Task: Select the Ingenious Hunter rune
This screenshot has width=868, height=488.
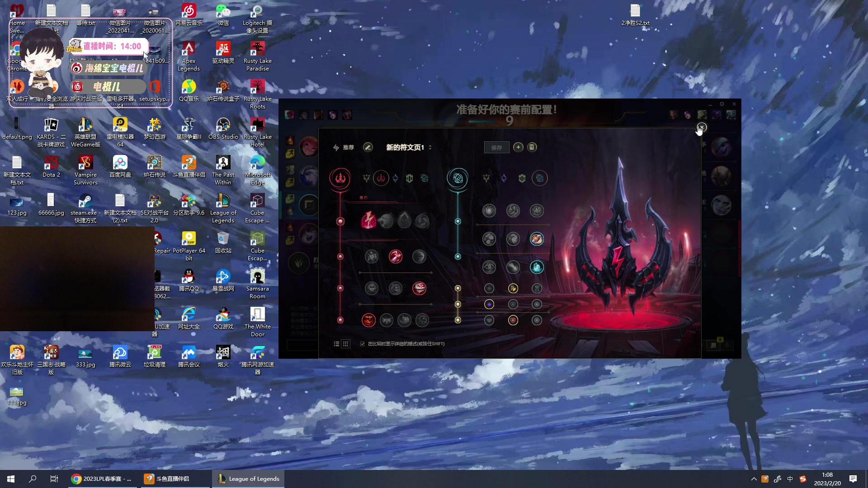Action: [x=386, y=320]
